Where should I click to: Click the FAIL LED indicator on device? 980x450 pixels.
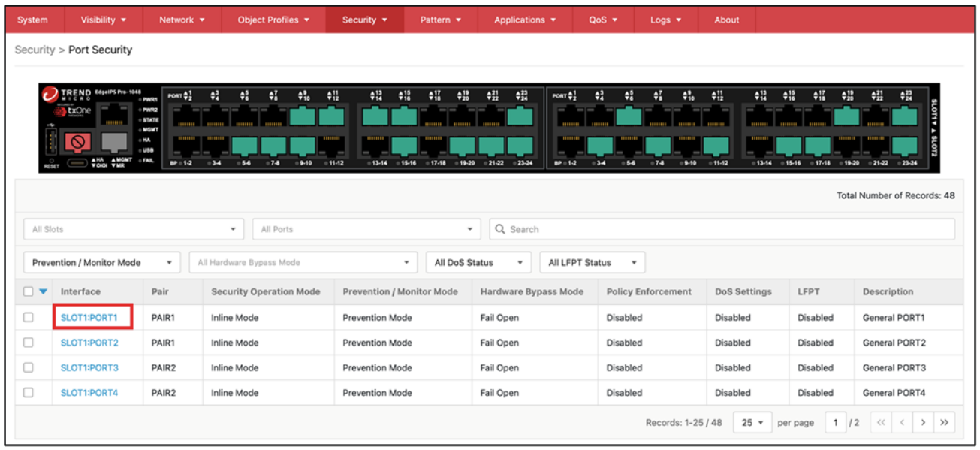140,161
